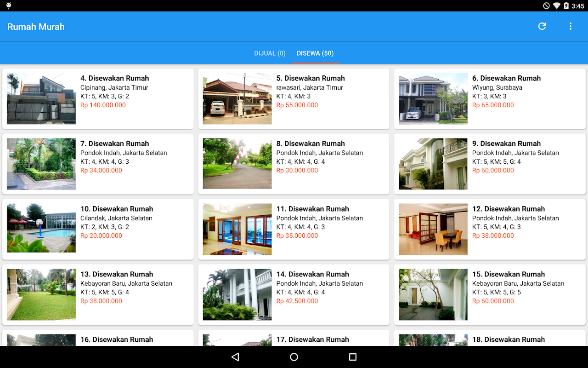
Task: Open the photo of listing 4 in Cipinang
Action: pos(41,98)
